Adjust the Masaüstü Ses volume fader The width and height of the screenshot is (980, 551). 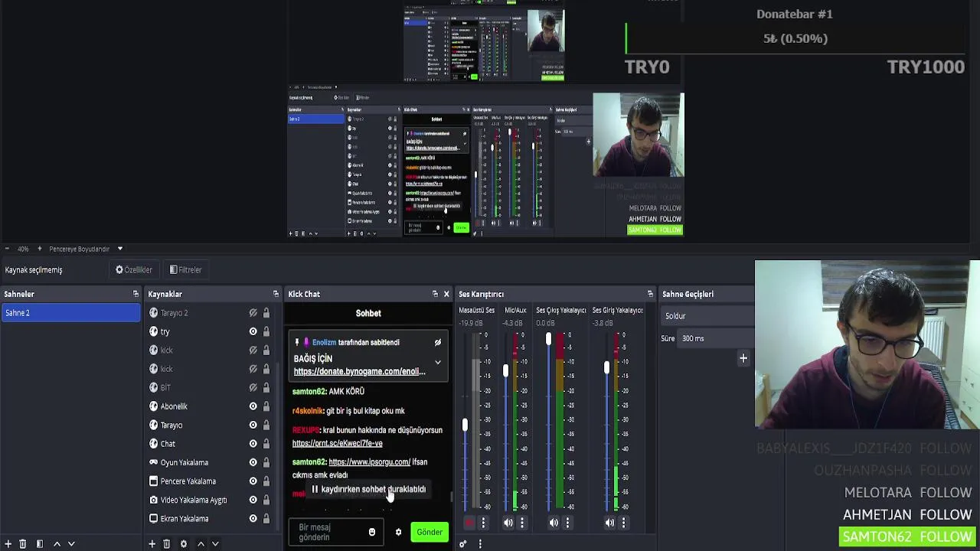465,425
